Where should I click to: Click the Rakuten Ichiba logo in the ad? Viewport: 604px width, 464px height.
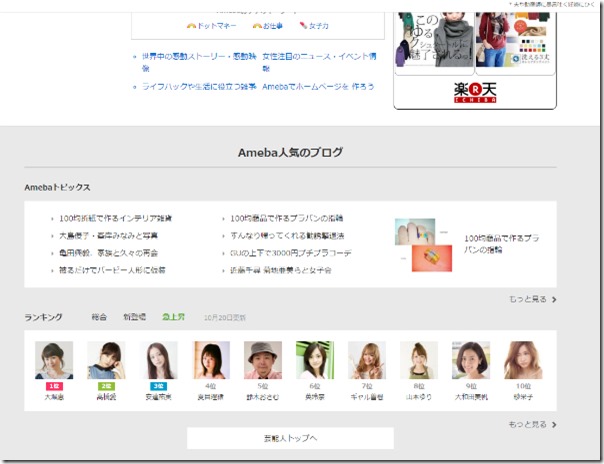click(475, 93)
